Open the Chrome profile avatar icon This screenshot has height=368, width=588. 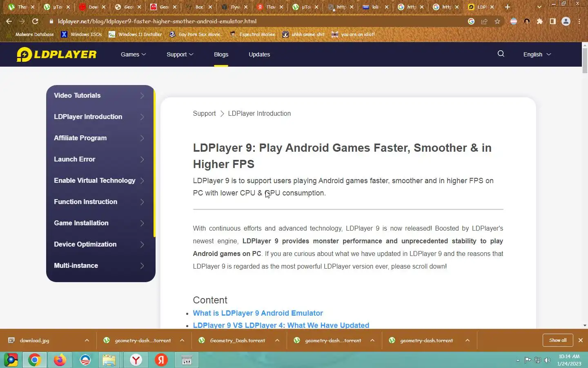pos(566,21)
